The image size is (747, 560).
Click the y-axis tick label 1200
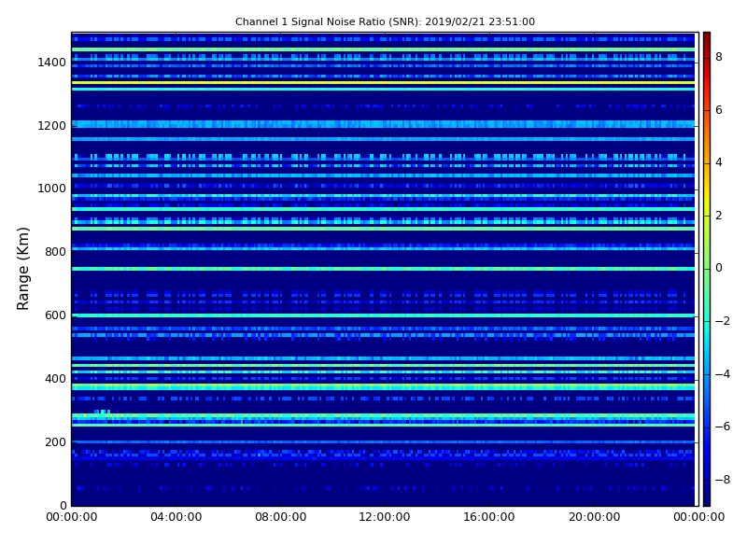(51, 126)
